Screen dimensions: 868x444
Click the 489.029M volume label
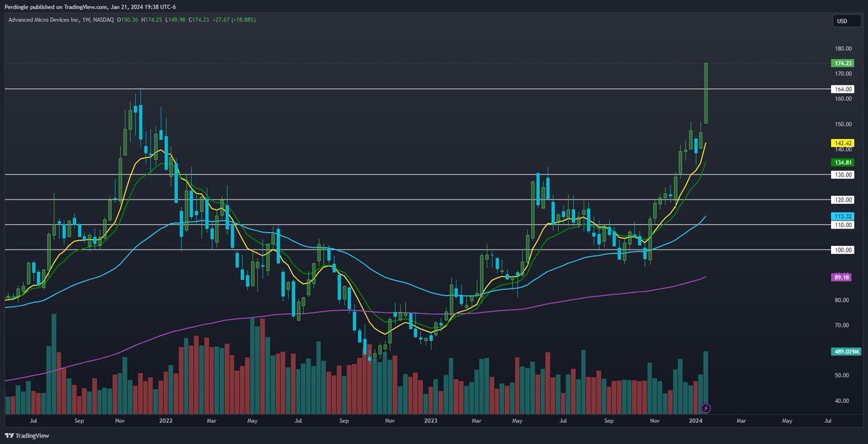pos(845,351)
